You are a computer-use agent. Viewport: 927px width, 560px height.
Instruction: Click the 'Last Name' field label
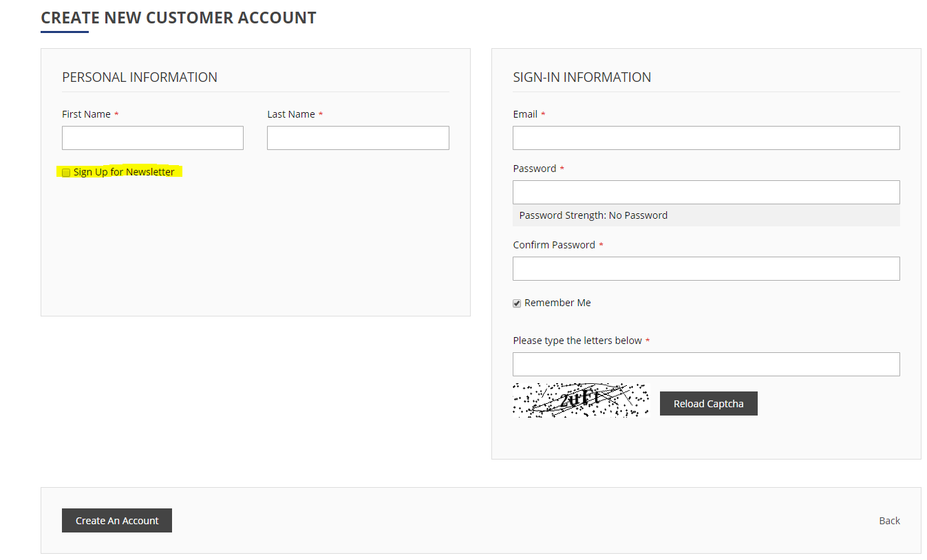tap(291, 114)
